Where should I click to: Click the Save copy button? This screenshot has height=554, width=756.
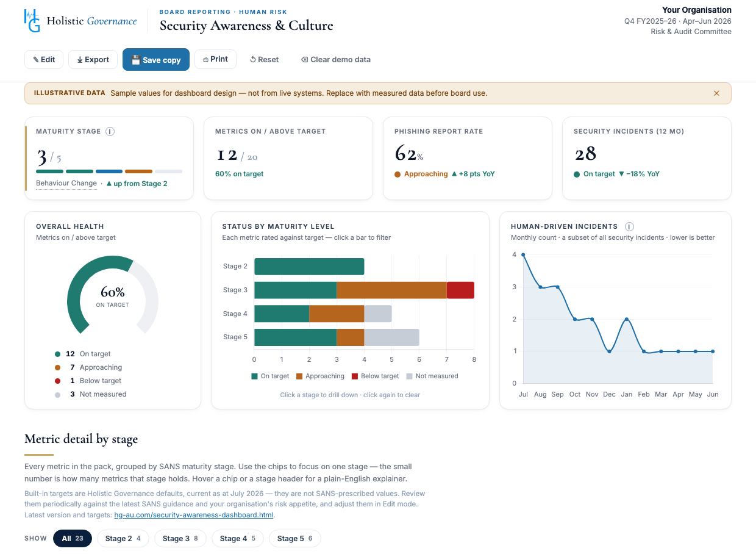[x=156, y=60]
